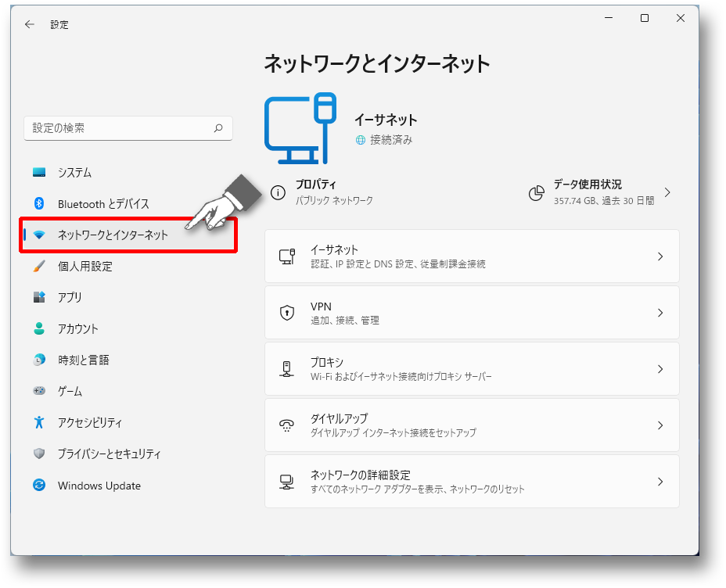Click the ネットワークとインターネット page heading
This screenshot has height=588, width=726.
pos(377,64)
